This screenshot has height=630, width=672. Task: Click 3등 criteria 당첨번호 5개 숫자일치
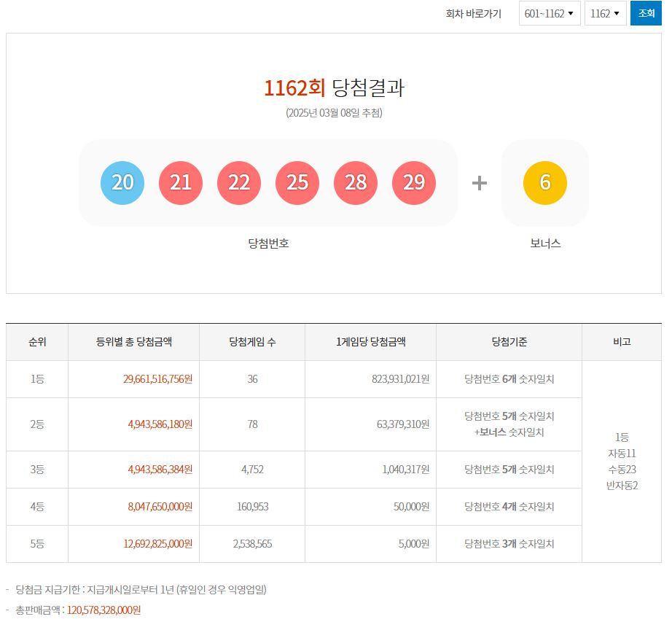[x=509, y=470]
